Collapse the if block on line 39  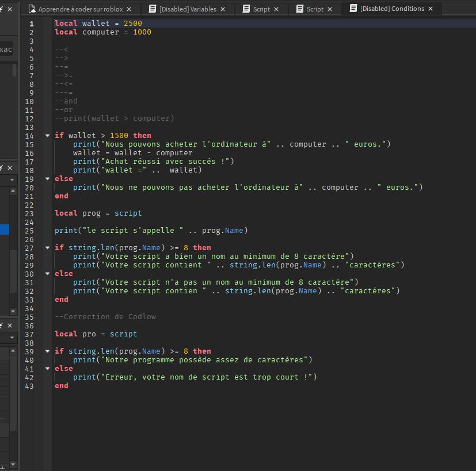[47, 351]
